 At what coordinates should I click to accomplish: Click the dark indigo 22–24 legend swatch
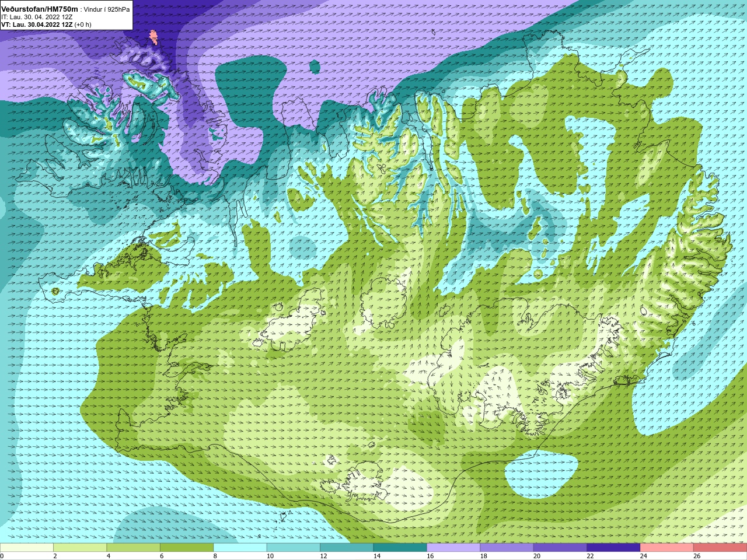tap(613, 548)
